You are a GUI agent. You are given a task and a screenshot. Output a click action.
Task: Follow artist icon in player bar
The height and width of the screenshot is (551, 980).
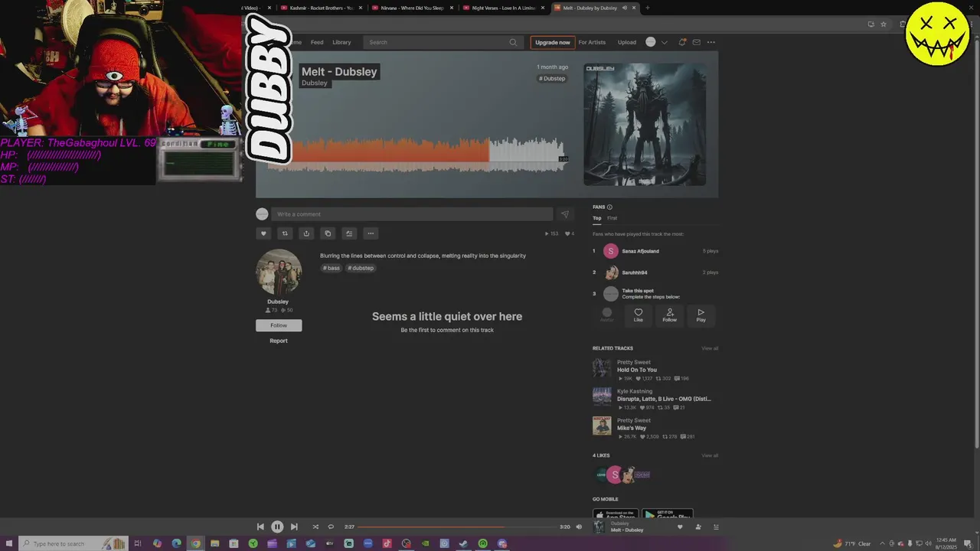698,527
